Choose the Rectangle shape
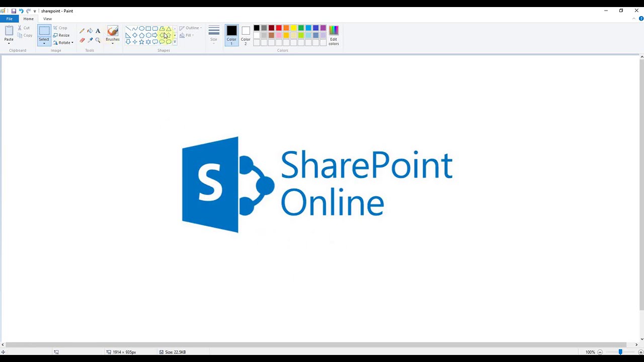Viewport: 644px width, 362px height. pos(148,28)
